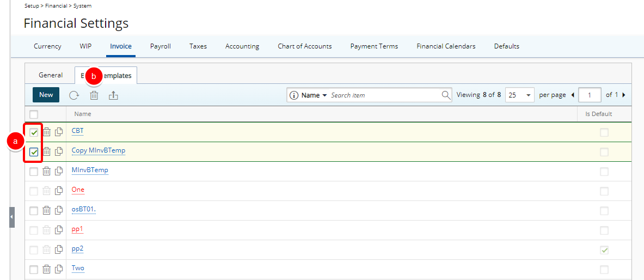Click copy icon for pp2 row

(59, 249)
